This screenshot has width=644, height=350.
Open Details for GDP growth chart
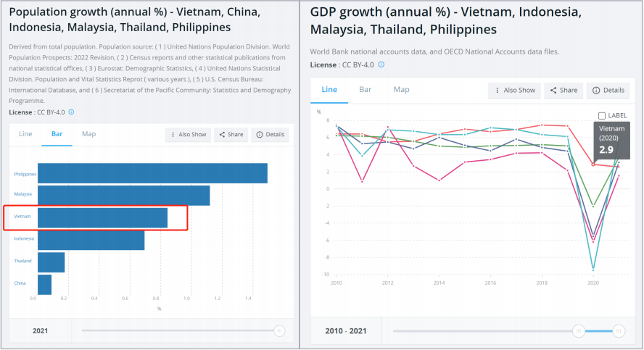coord(608,91)
